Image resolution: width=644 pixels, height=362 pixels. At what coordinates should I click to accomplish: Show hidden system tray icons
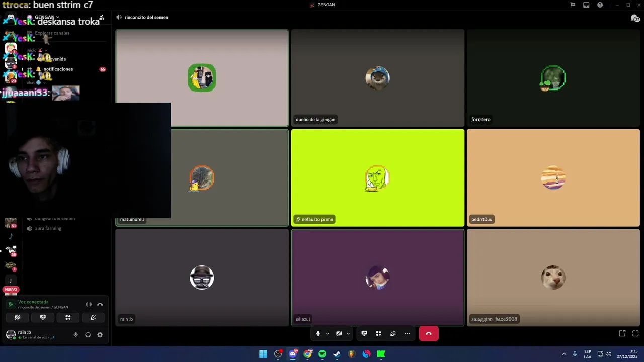pos(564,354)
